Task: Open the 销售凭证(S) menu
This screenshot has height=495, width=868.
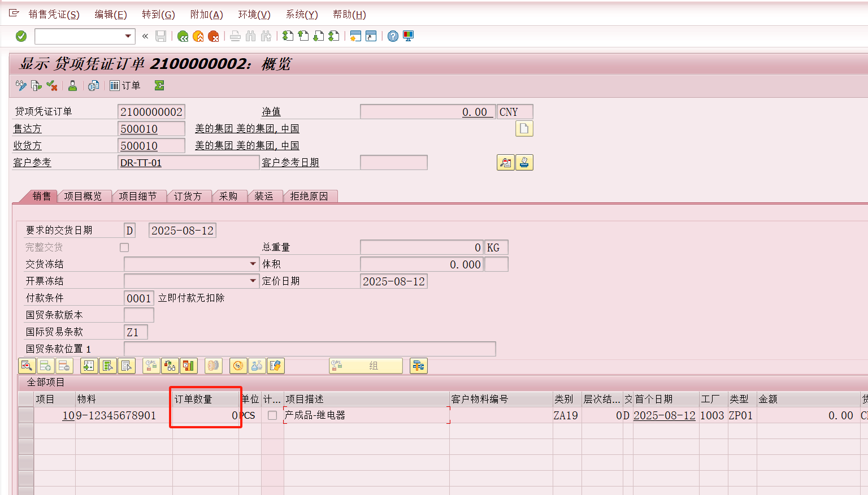Action: (x=54, y=14)
